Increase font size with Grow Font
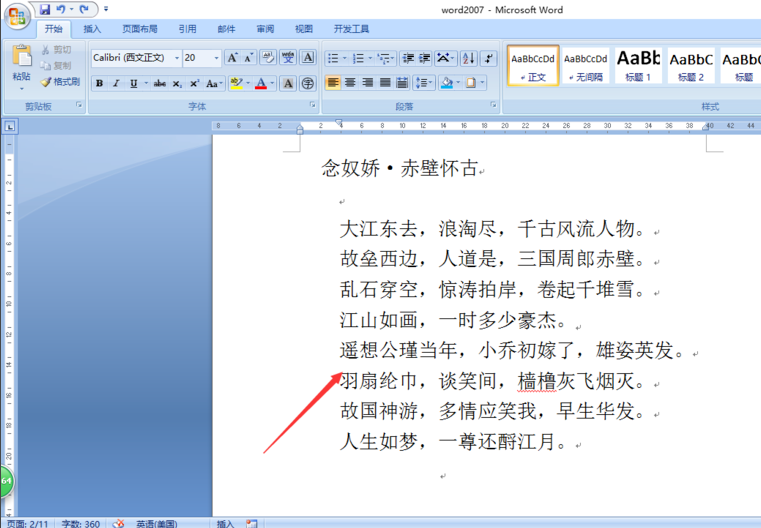The height and width of the screenshot is (528, 761). (x=233, y=58)
